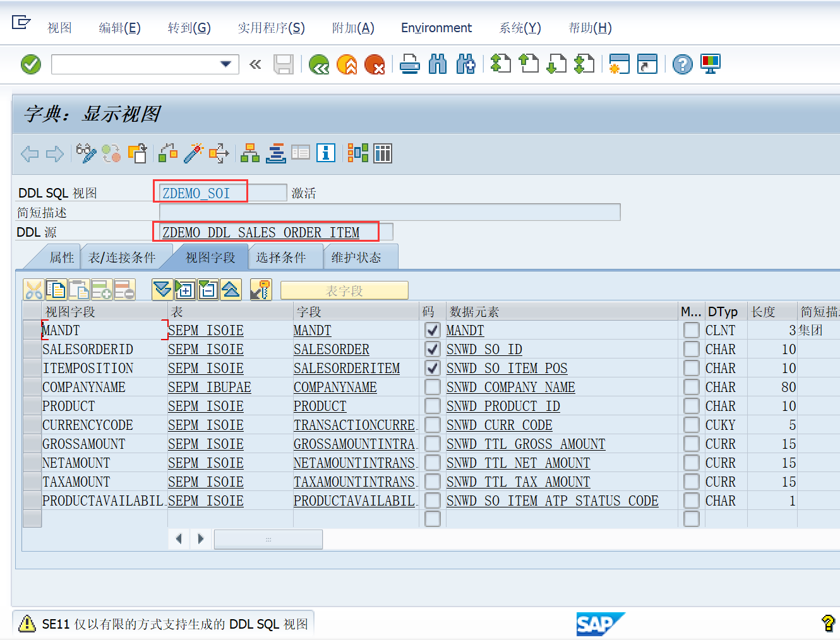Switch to the 表/连接条件 tab
840x640 pixels.
pos(123,258)
